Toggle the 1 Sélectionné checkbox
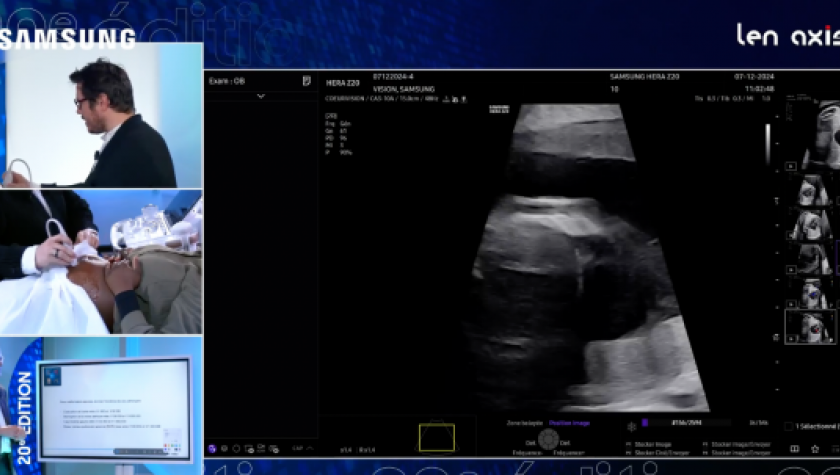Image resolution: width=840 pixels, height=475 pixels. coord(789,426)
